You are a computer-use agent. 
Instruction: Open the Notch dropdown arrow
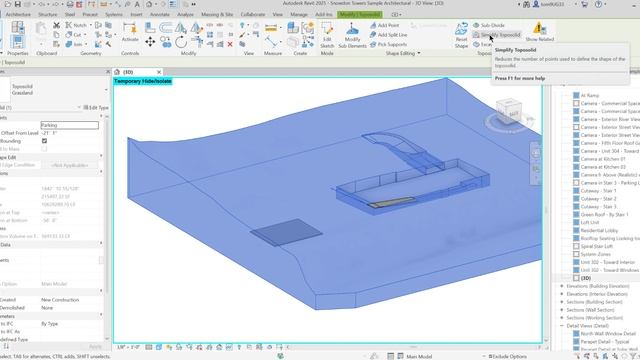90,25
